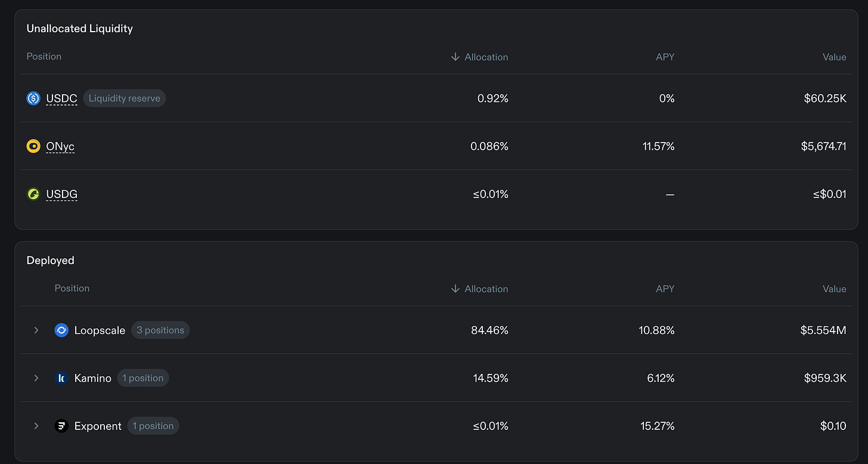The width and height of the screenshot is (868, 464).
Task: Click the ONyc token icon
Action: pyautogui.click(x=33, y=146)
